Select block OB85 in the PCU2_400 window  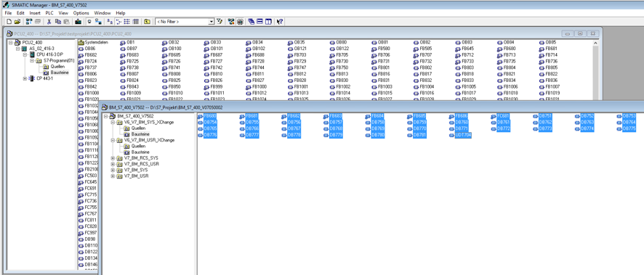pyautogui.click(x=547, y=42)
